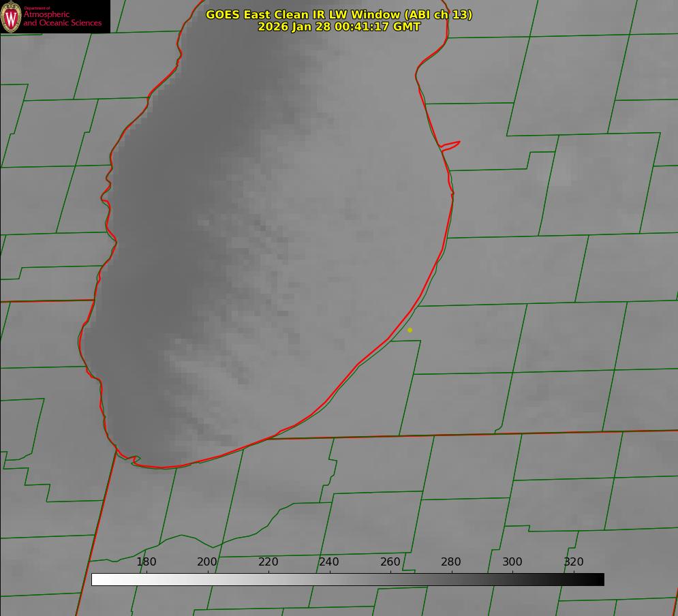Click the 180 colorbar label
The image size is (678, 616).
tap(147, 562)
